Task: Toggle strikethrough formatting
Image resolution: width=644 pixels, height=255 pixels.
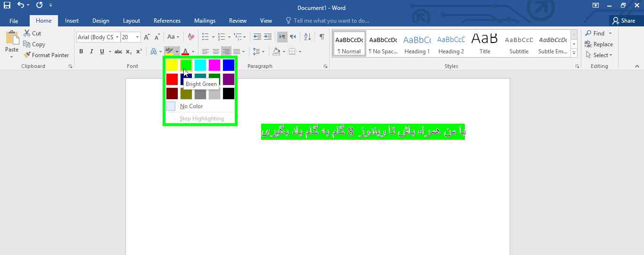Action: pos(118,51)
